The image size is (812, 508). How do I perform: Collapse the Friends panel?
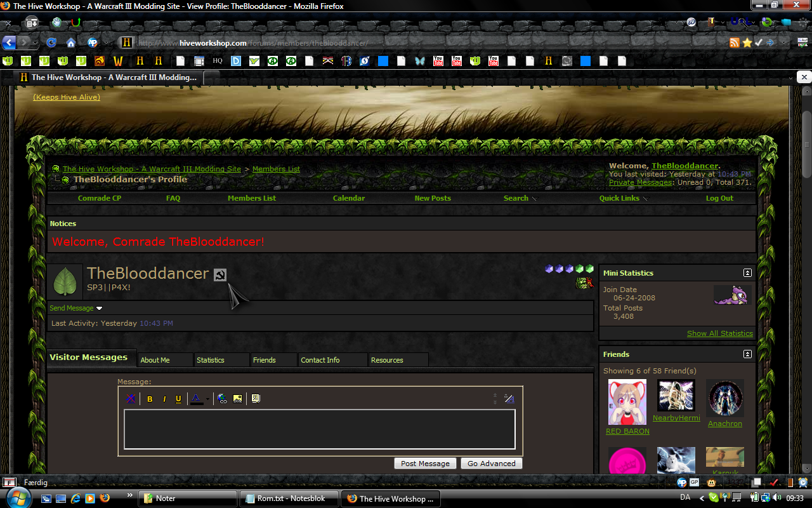(x=747, y=354)
